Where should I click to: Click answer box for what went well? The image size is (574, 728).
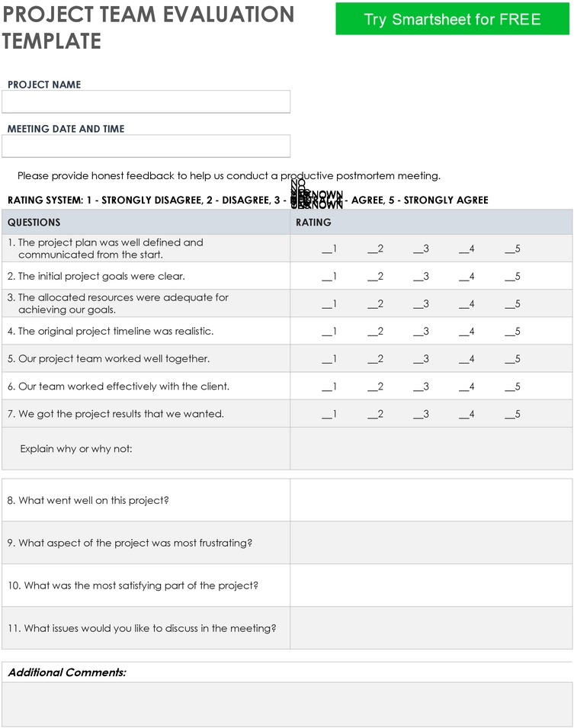(x=431, y=500)
